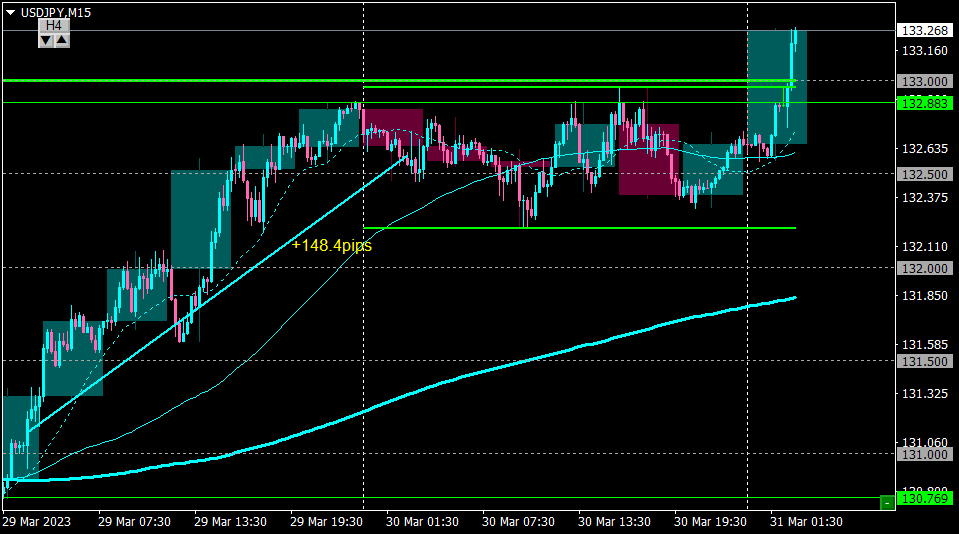Click the 31 Mar 01:30 time label
The height and width of the screenshot is (534, 959).
[806, 522]
